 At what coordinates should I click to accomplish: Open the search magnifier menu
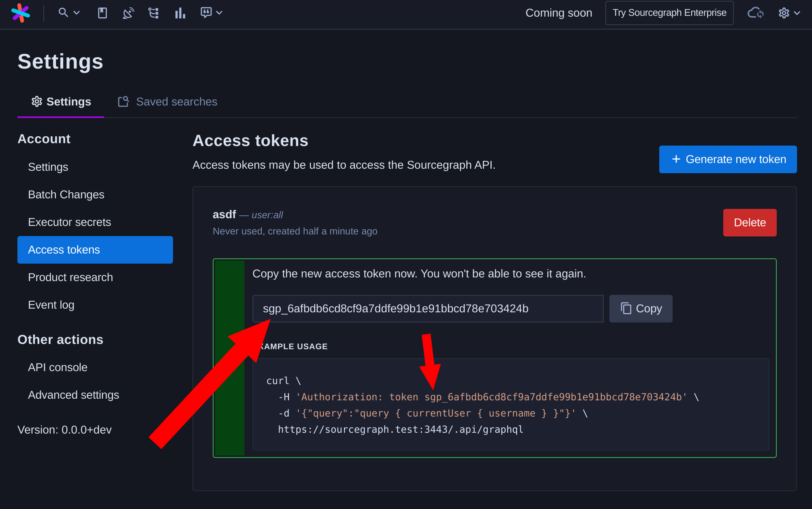[68, 13]
